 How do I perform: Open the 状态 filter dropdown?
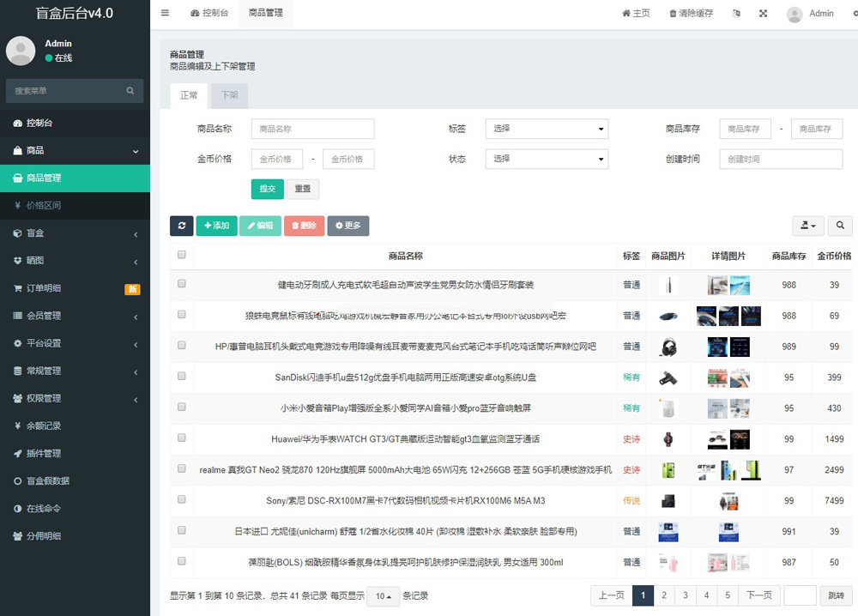tap(547, 159)
